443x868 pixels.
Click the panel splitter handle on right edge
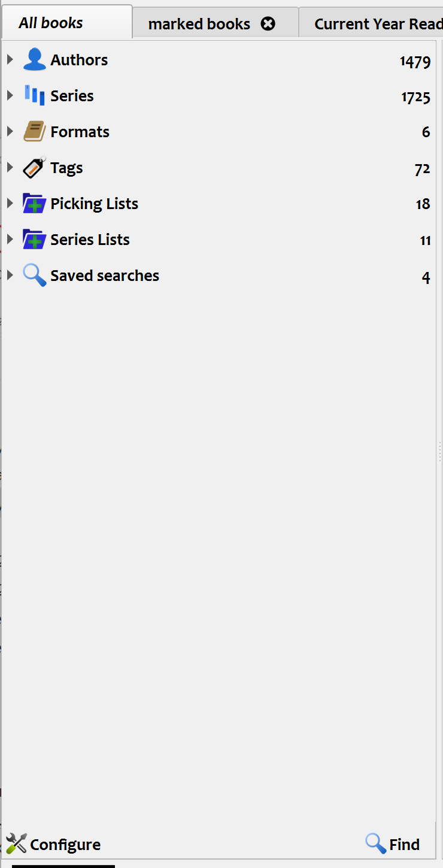[440, 452]
